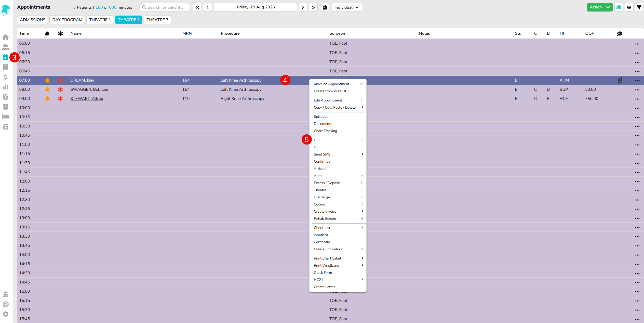Toggle the eye visibility button
The image size is (644, 323).
click(629, 7)
